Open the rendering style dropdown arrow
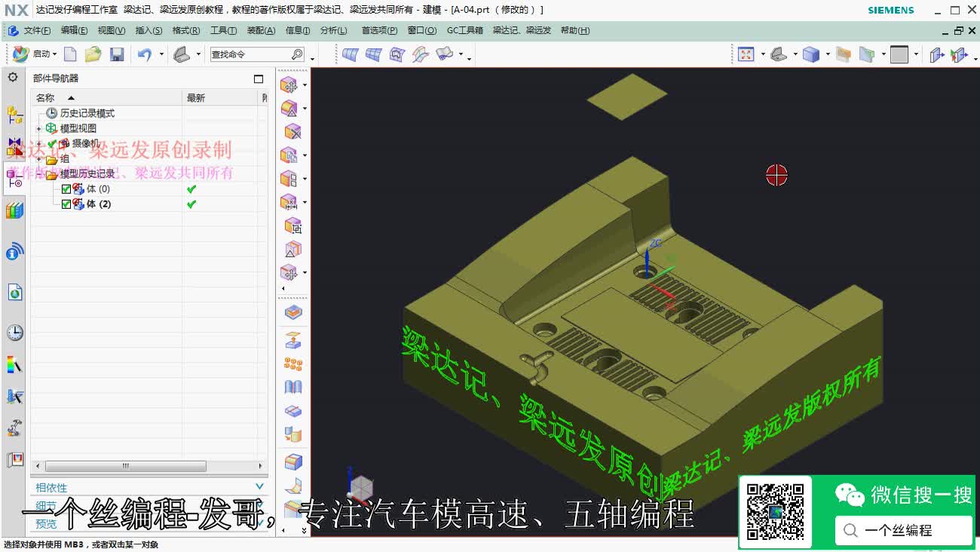980x552 pixels. 828,54
